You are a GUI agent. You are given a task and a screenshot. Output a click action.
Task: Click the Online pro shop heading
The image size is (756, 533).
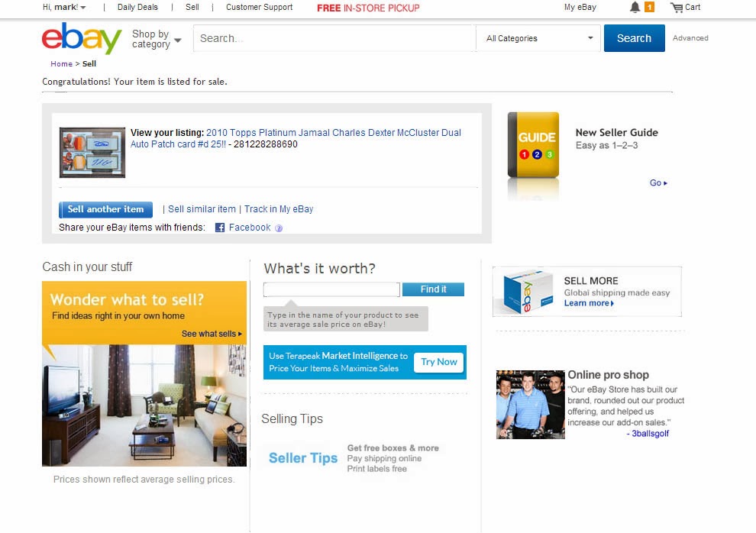tap(608, 375)
